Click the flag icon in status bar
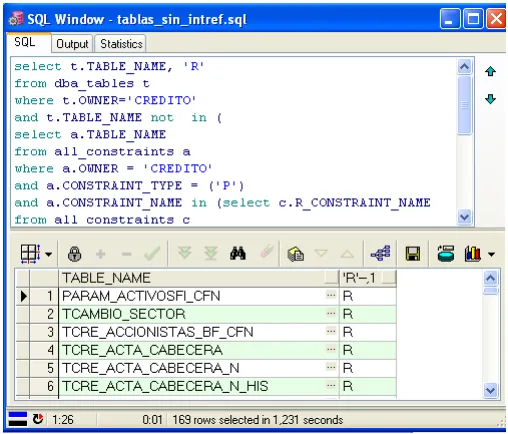This screenshot has width=508, height=434. click(17, 419)
